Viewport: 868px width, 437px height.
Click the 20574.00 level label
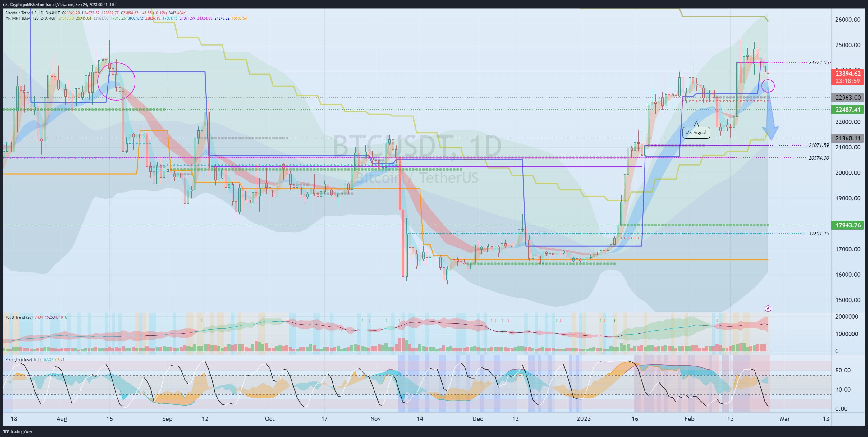[x=819, y=158]
